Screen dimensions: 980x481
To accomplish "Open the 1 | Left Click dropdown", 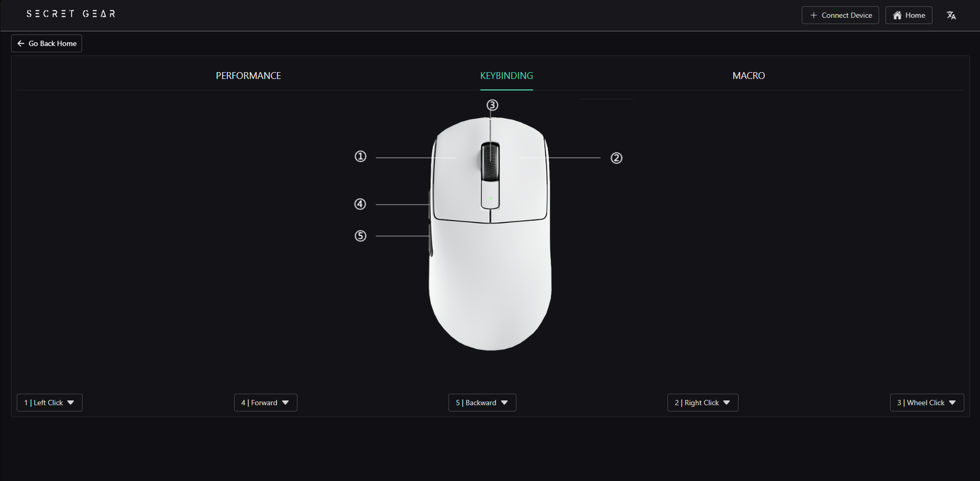I will tap(50, 403).
